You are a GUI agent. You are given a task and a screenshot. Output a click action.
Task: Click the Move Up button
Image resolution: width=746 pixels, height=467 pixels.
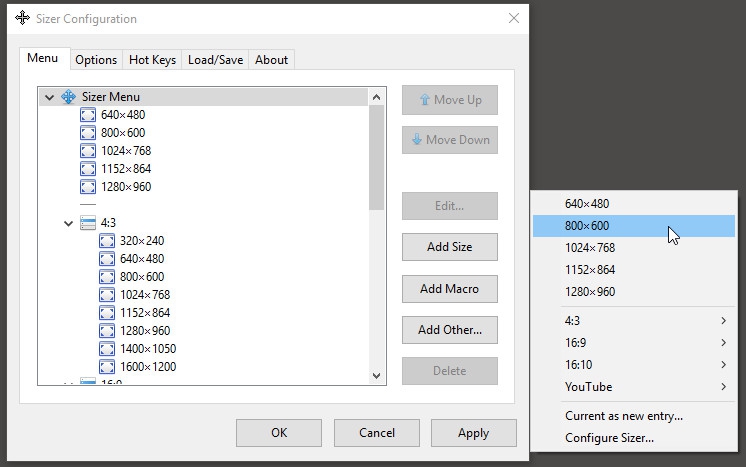click(450, 100)
